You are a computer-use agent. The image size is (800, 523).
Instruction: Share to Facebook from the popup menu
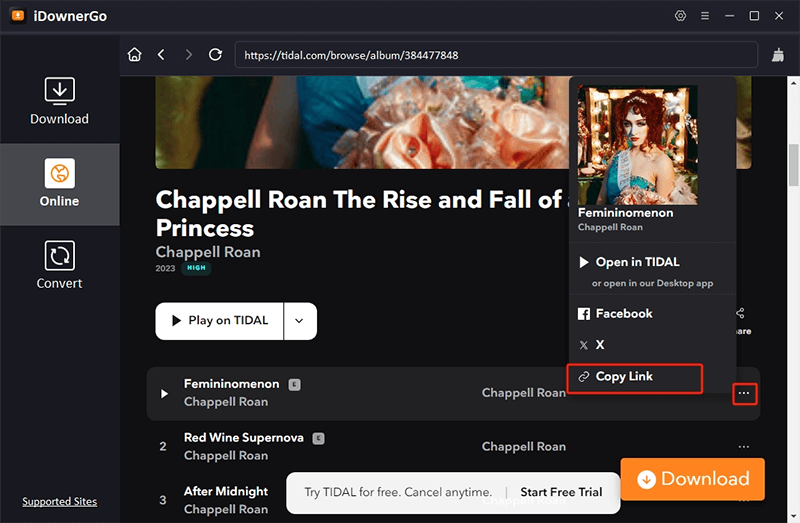623,314
